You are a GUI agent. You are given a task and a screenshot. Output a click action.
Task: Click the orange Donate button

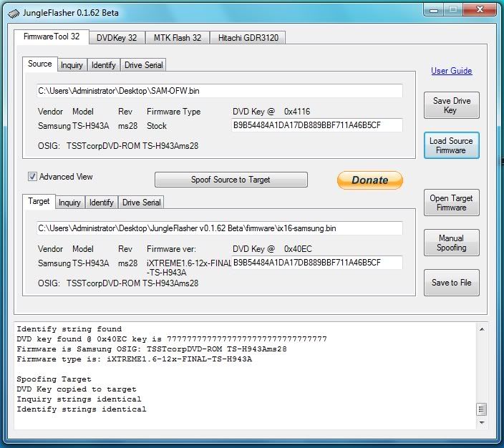[369, 180]
